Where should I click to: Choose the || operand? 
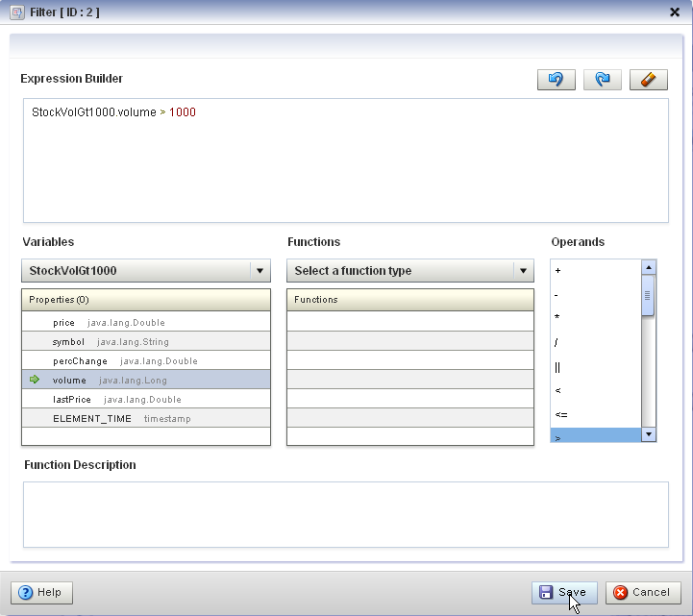click(596, 367)
